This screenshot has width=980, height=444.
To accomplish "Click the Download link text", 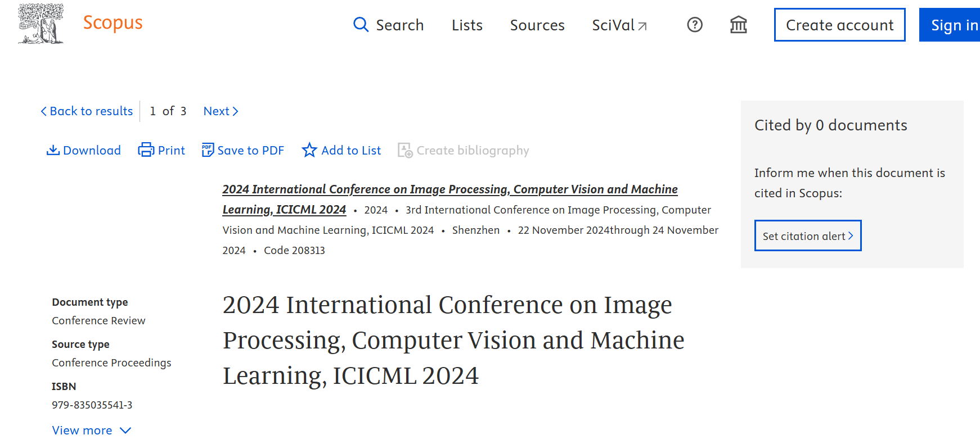I will click(92, 151).
